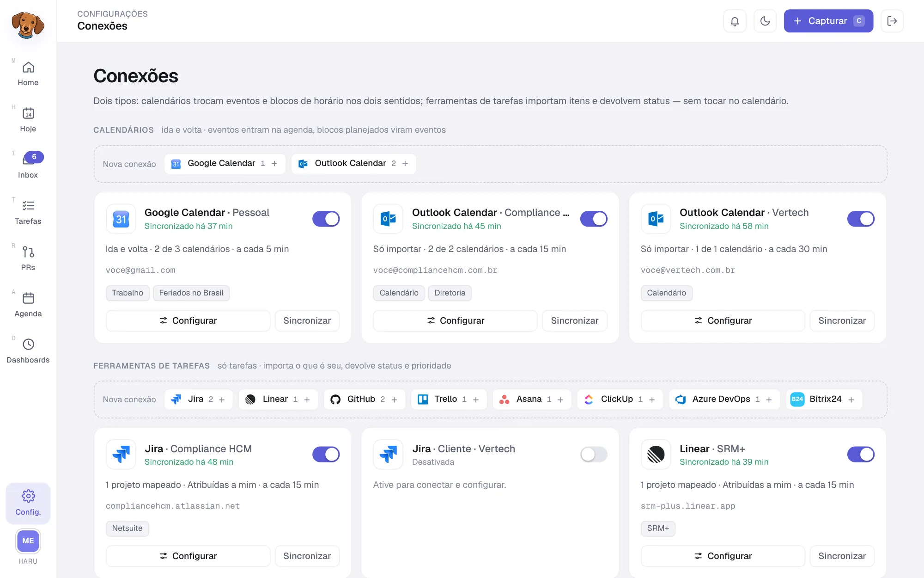The image size is (924, 578).
Task: Click the Diretoria calendar tag
Action: pyautogui.click(x=450, y=293)
